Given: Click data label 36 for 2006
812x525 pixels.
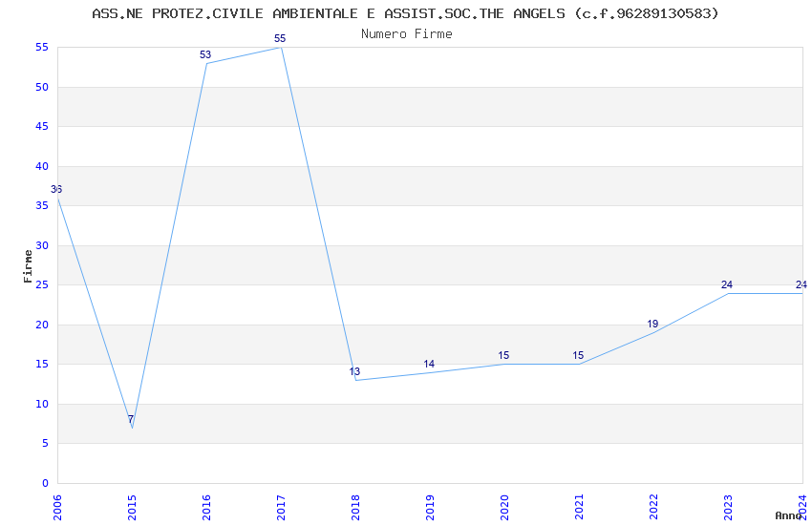Looking at the screenshot, I should (x=56, y=189).
